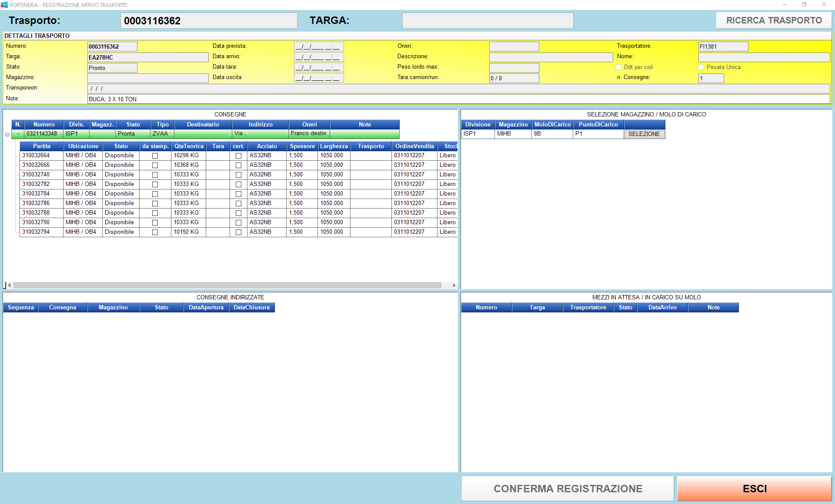Click the SELEZIONE button for ISP1 row
This screenshot has width=835, height=504.
point(644,134)
